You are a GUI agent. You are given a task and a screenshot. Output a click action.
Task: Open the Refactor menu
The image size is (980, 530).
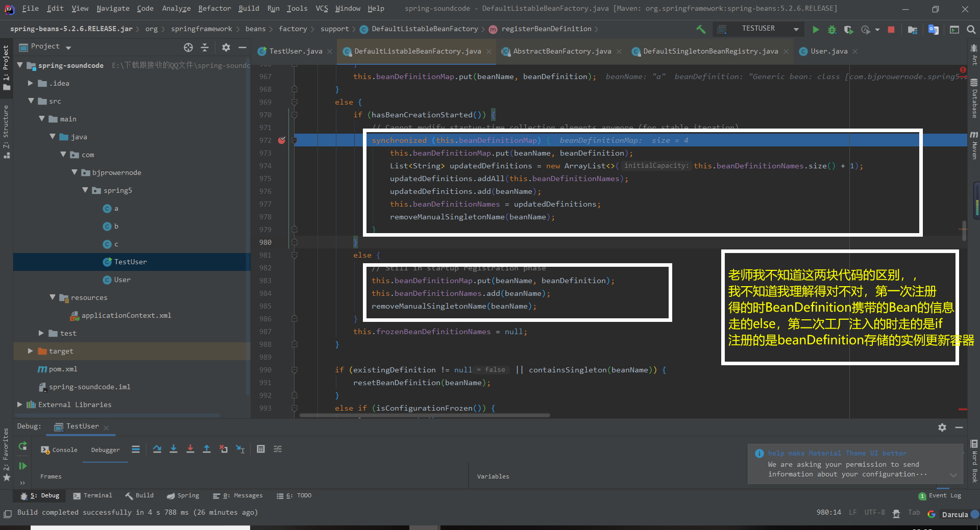pyautogui.click(x=214, y=8)
